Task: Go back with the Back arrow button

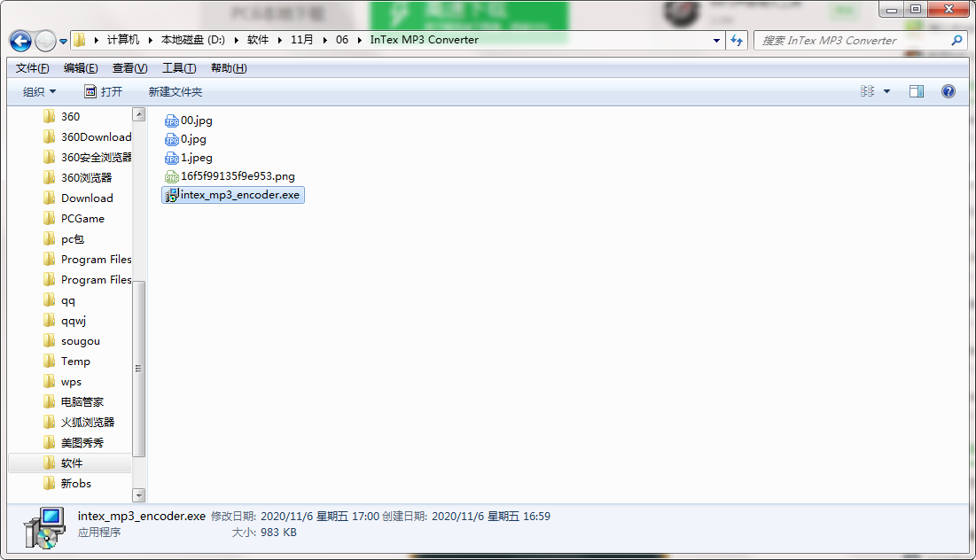Action: point(20,41)
